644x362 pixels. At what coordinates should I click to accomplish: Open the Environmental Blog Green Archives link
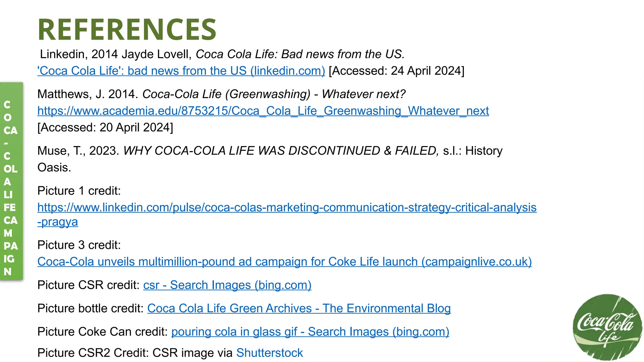point(299,309)
